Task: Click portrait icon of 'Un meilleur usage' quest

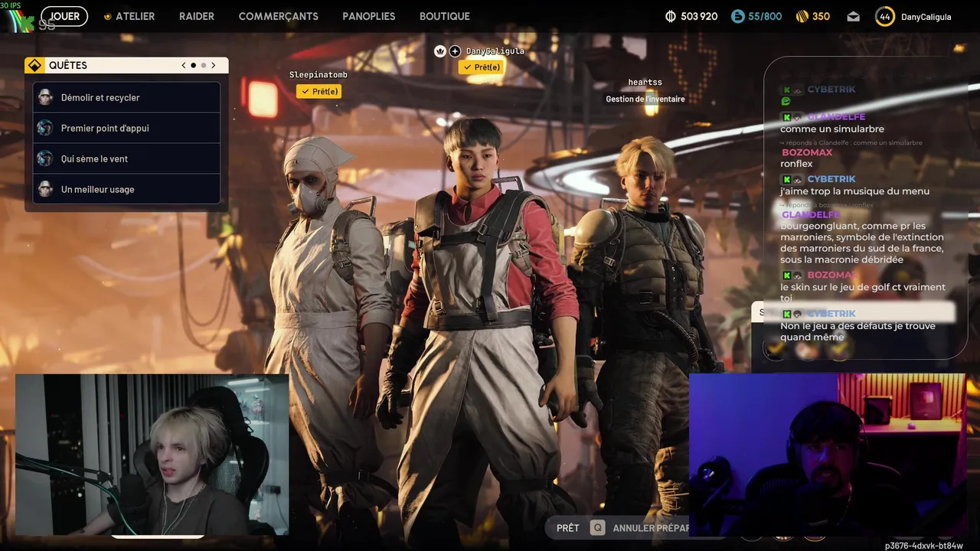Action: [x=45, y=189]
